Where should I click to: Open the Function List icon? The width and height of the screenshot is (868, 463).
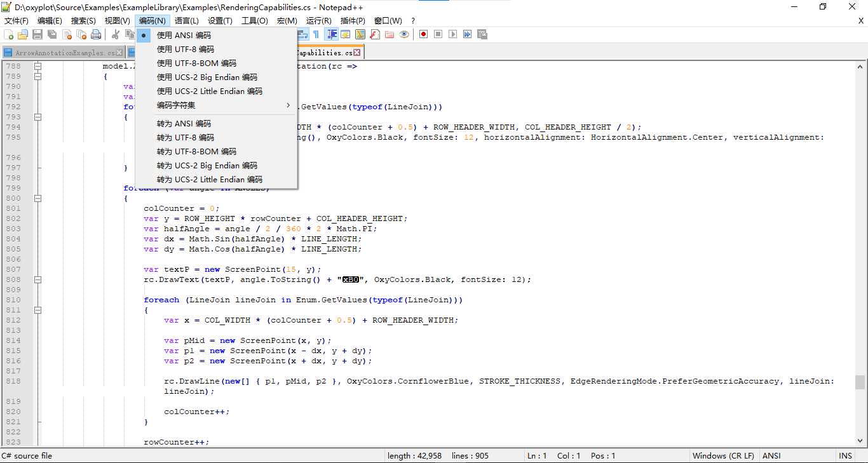tap(375, 34)
